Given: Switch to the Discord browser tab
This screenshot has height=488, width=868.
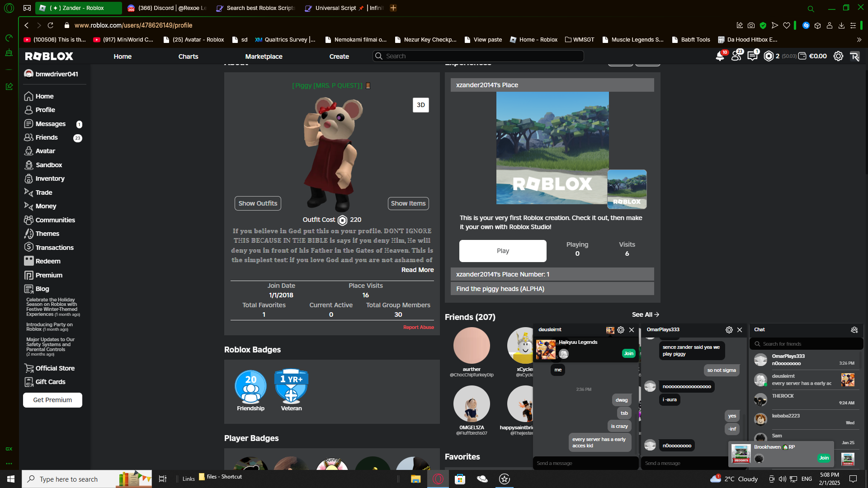Looking at the screenshot, I should (167, 8).
